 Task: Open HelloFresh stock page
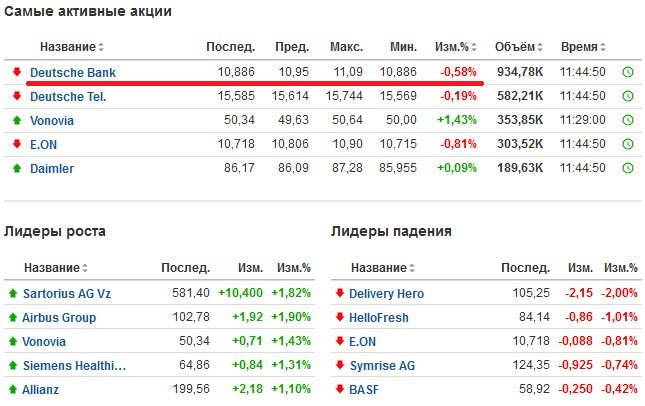pyautogui.click(x=377, y=317)
